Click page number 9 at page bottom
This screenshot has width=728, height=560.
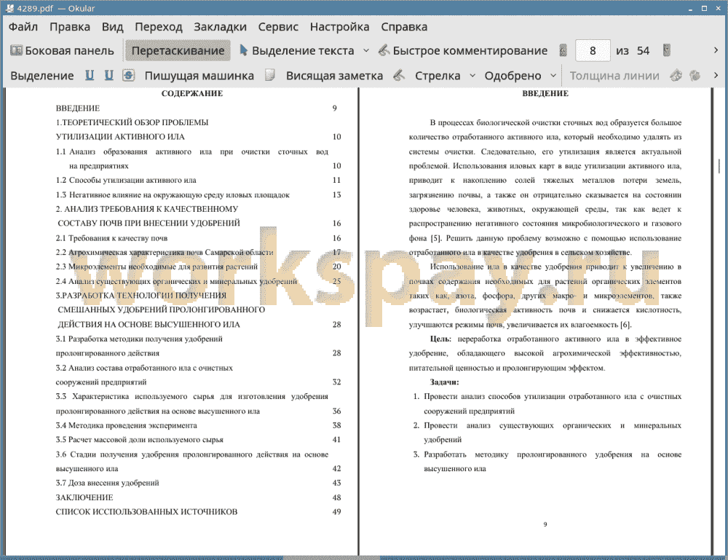click(x=545, y=524)
